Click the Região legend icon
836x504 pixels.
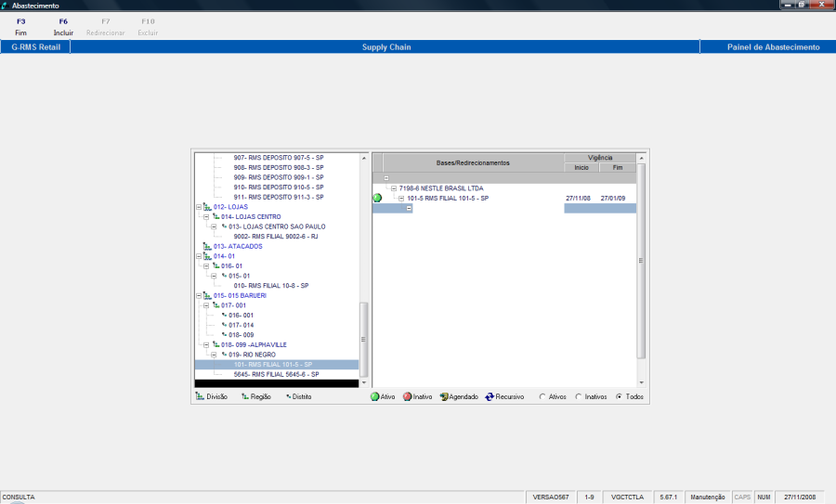tap(245, 396)
